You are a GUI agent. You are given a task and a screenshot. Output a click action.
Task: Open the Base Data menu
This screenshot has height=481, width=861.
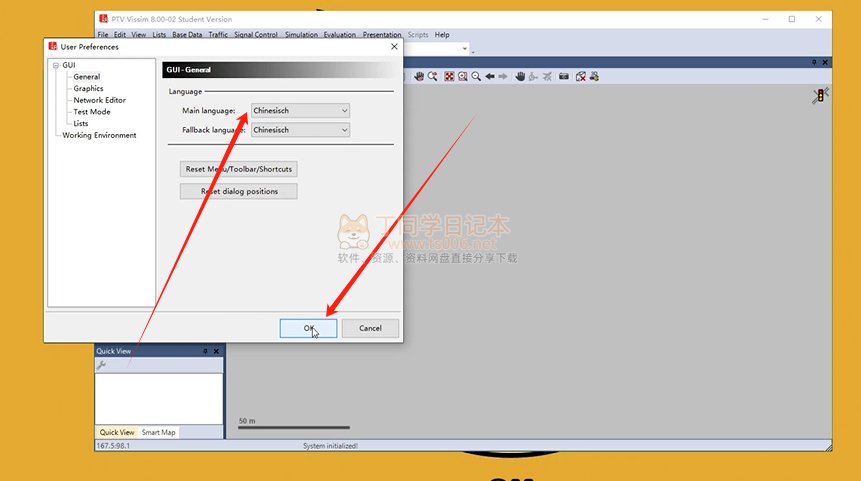(187, 35)
